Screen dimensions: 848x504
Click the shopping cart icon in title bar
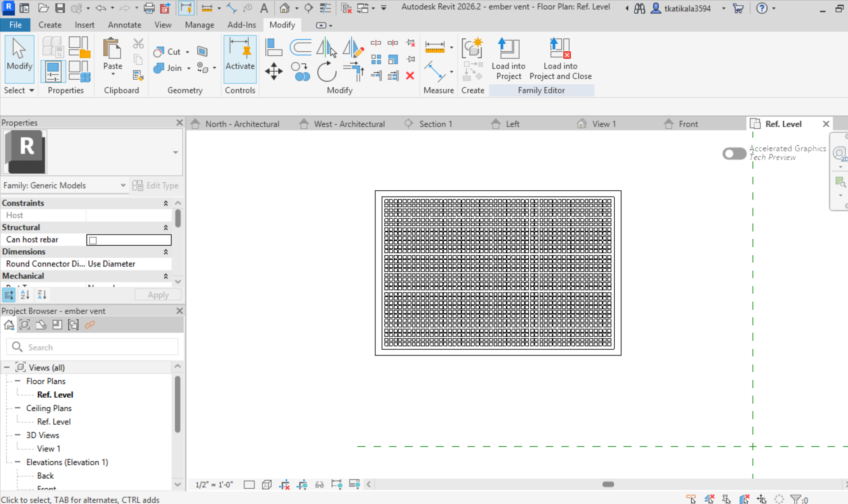[738, 8]
